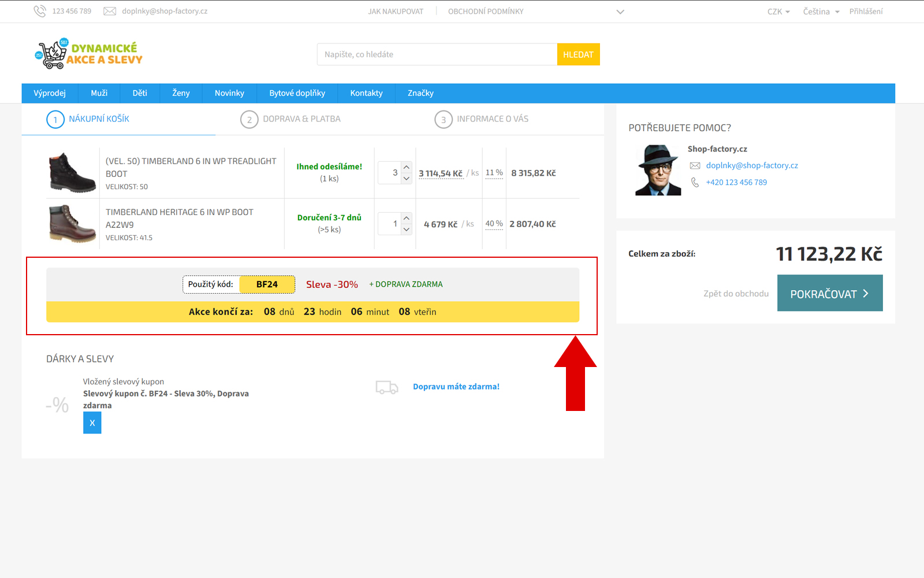Click the envelope icon beside doplnky@shop-factory.cz in top bar

click(x=110, y=11)
